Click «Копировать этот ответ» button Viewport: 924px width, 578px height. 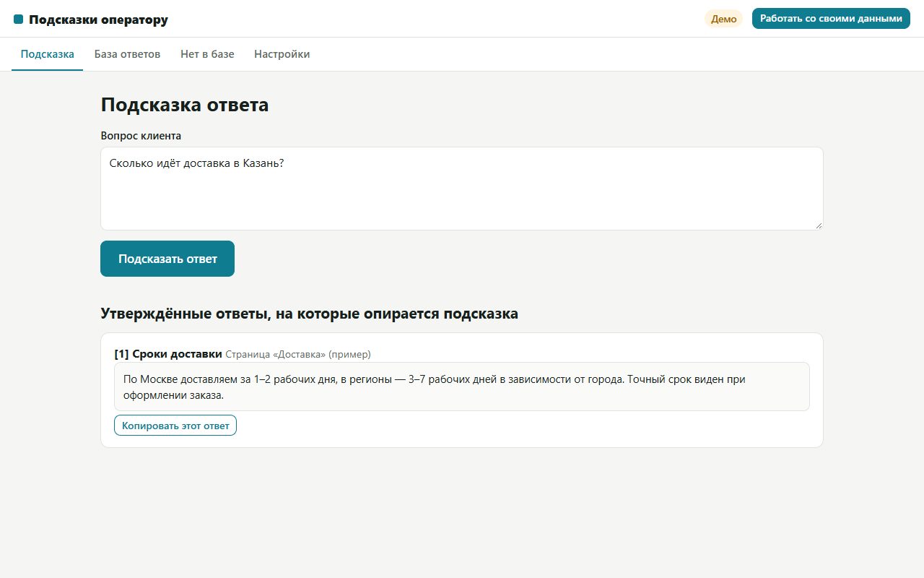(x=175, y=426)
